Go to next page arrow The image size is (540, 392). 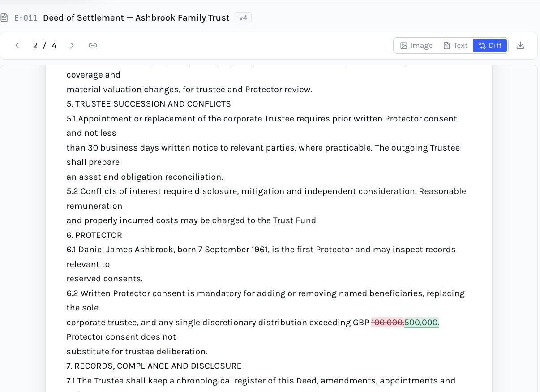[72, 45]
